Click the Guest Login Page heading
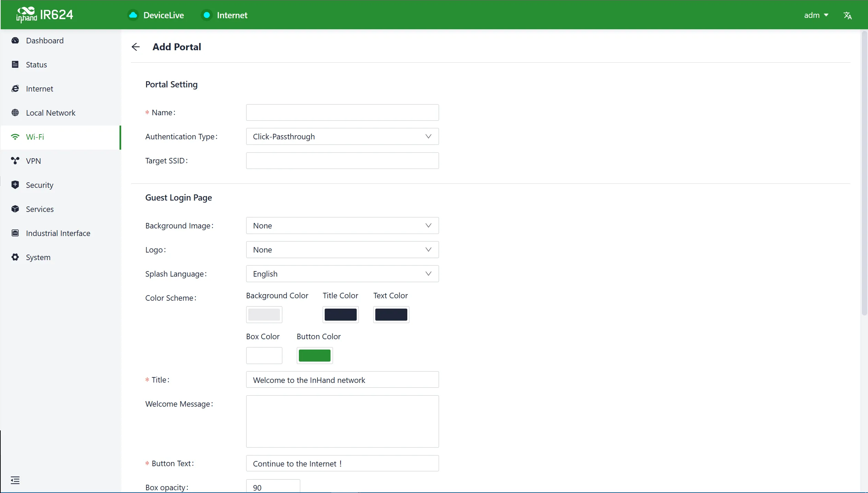Viewport: 868px width, 493px height. [178, 197]
